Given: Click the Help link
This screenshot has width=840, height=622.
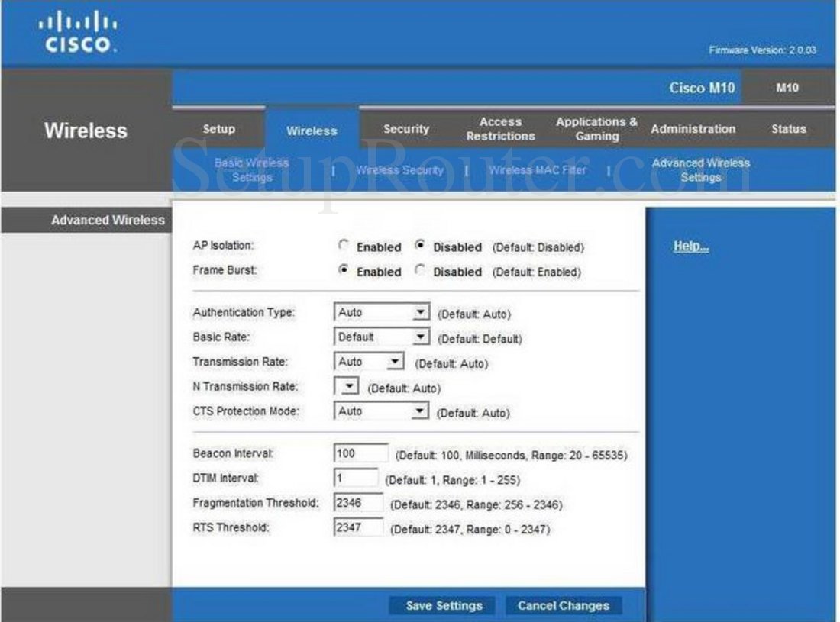Looking at the screenshot, I should coord(691,247).
